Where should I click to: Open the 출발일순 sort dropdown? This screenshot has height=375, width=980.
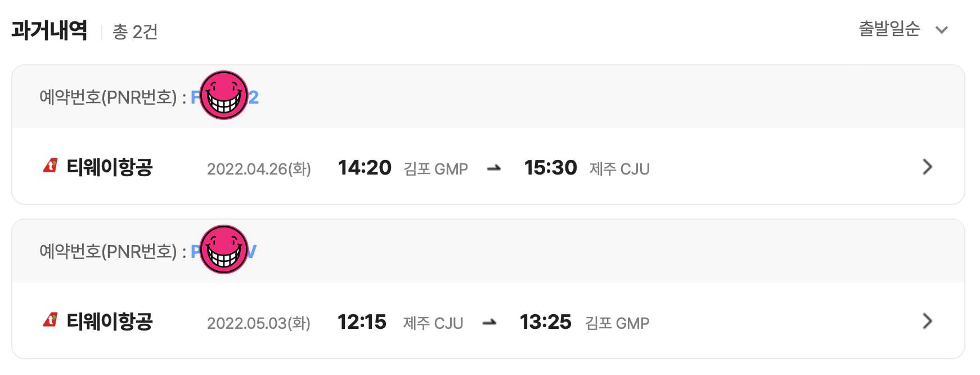point(889,29)
